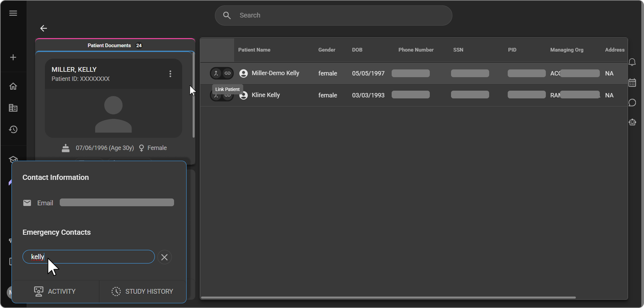
Task: Click DOB 05/05/1997 cell
Action: pos(368,73)
